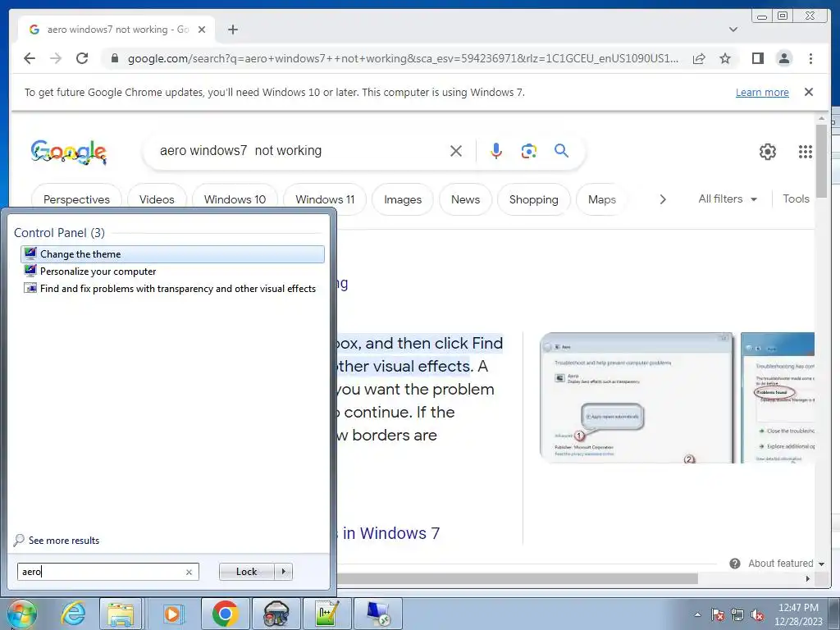Open the search Tools option
The image size is (840, 630).
796,199
